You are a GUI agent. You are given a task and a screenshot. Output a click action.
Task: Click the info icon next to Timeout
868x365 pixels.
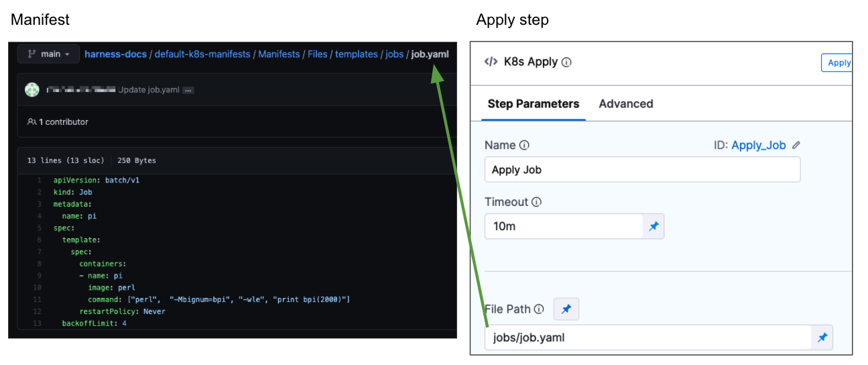pos(536,202)
